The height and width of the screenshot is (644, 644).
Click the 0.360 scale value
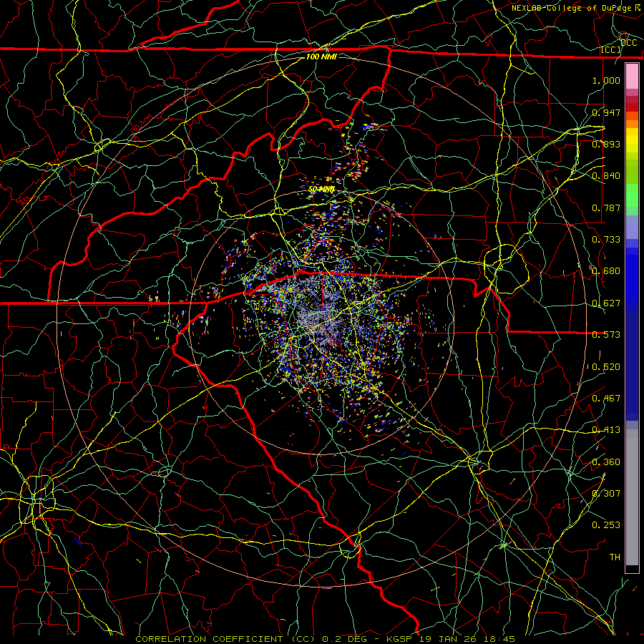point(606,462)
